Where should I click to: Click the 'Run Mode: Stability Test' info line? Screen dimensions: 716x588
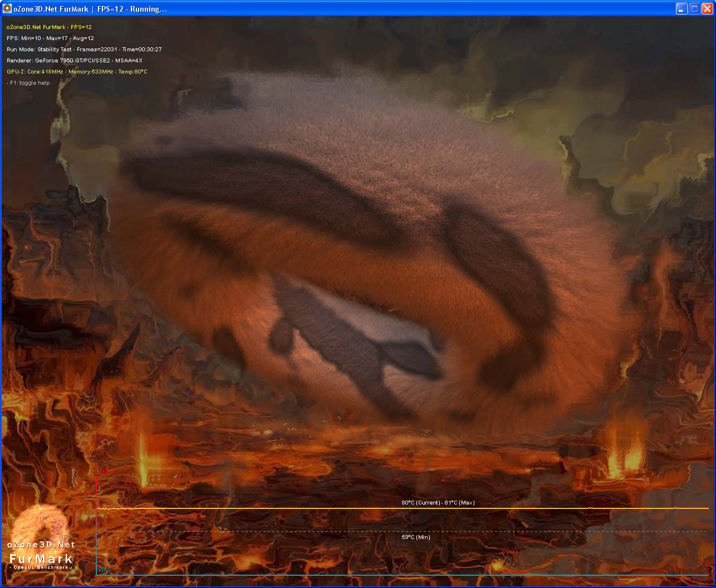tap(84, 49)
